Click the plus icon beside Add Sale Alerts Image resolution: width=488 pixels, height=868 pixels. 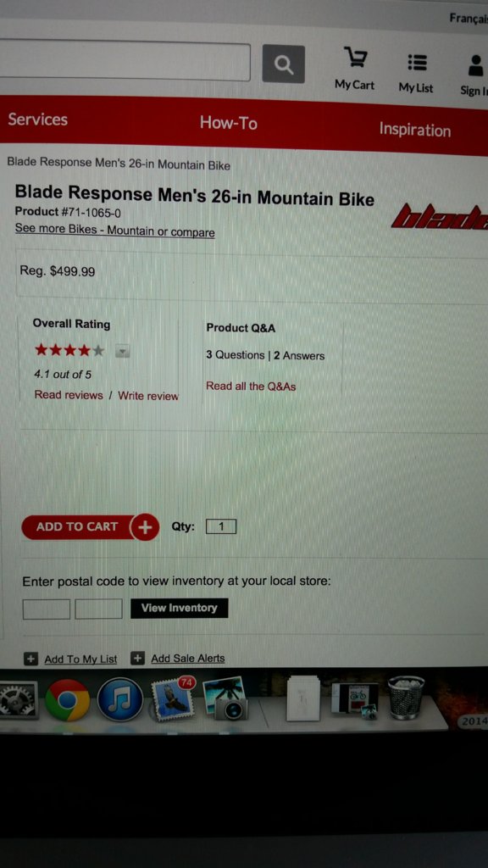137,658
